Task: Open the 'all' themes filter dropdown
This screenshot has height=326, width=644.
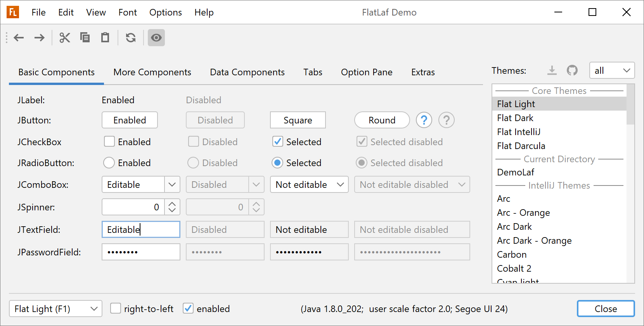Action: coord(611,71)
